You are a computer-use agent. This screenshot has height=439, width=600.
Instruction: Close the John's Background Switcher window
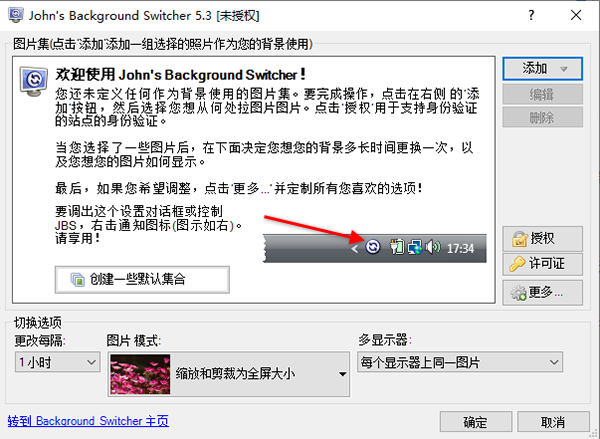tap(576, 15)
